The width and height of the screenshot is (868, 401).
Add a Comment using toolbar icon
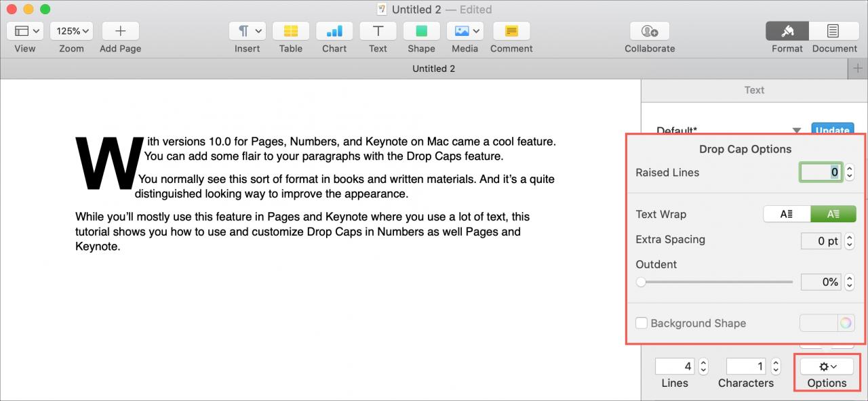pyautogui.click(x=511, y=31)
